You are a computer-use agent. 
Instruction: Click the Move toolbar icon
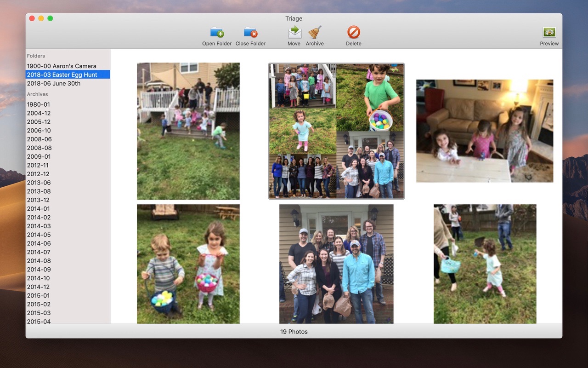click(x=294, y=32)
